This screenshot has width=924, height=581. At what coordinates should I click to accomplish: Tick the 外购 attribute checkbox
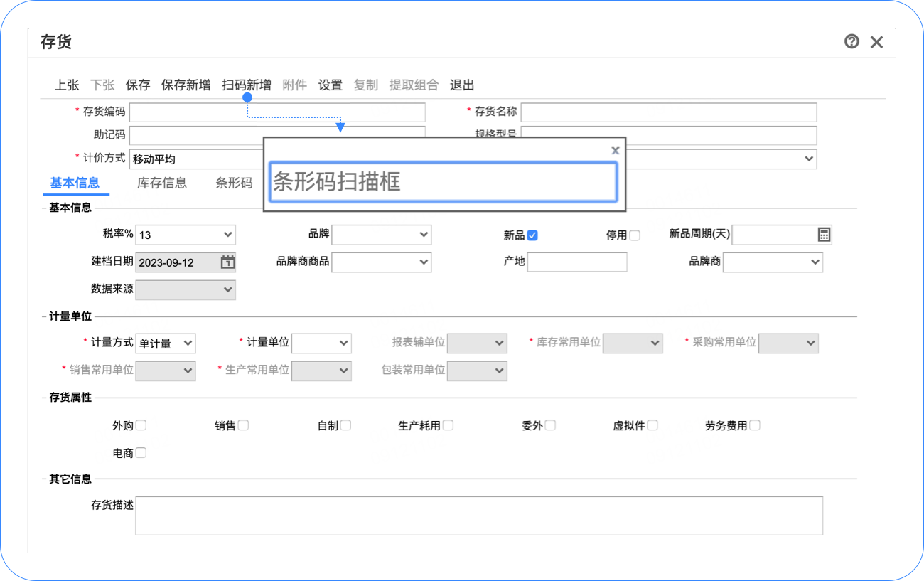(141, 425)
